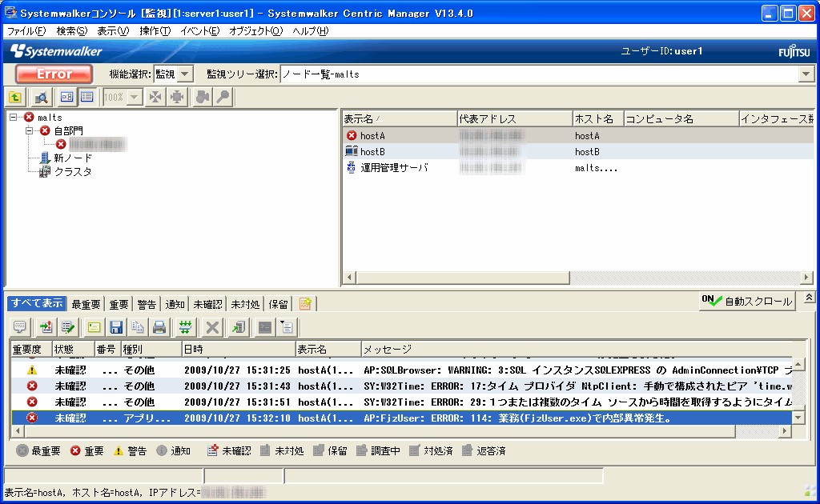This screenshot has height=504, width=820.
Task: Select the すべて表示 tab
Action: click(x=37, y=303)
